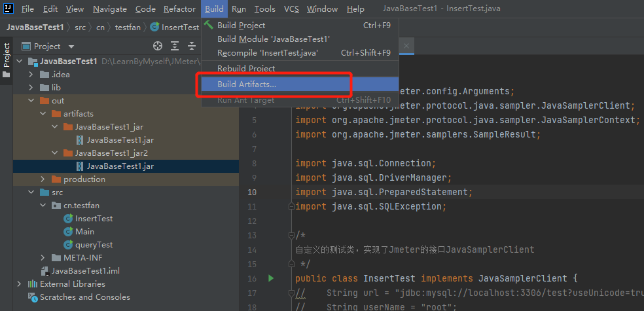Viewport: 644px width, 311px height.
Task: Click the IntelliJ IDEA logo icon
Action: pyautogui.click(x=9, y=9)
